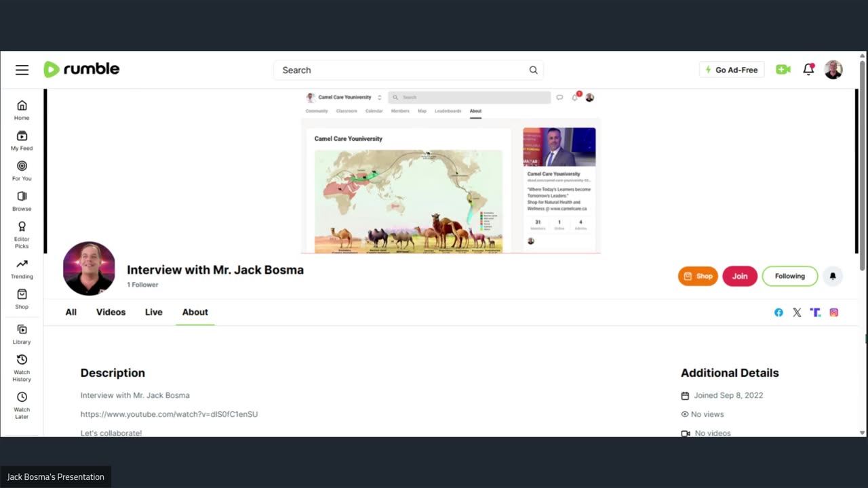The image size is (868, 488).
Task: Open the channel's Facebook link icon
Action: point(778,312)
